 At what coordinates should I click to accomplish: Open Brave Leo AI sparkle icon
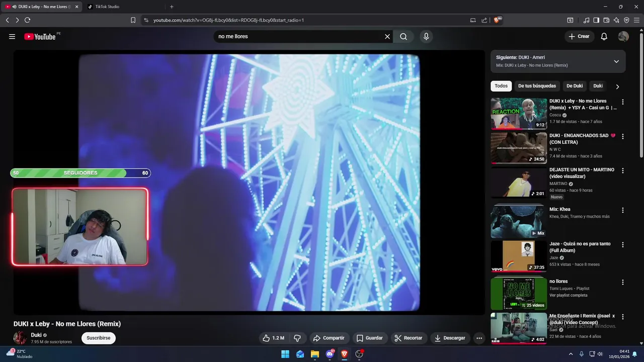coord(616,20)
